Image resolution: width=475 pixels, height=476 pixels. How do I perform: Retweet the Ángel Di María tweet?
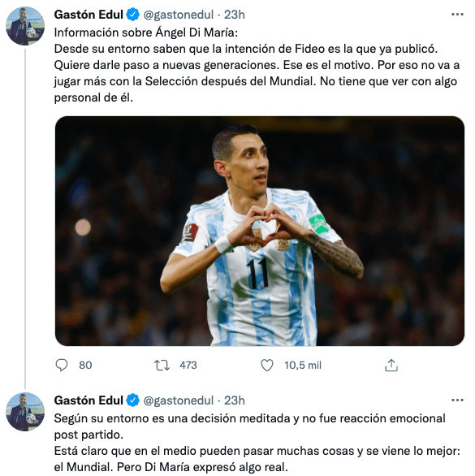click(162, 366)
